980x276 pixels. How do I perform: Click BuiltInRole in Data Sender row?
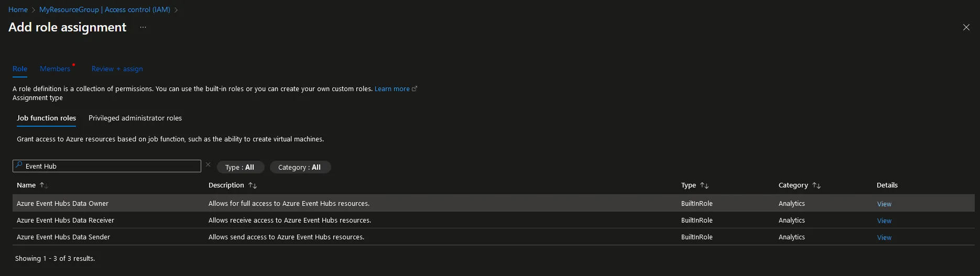(697, 237)
